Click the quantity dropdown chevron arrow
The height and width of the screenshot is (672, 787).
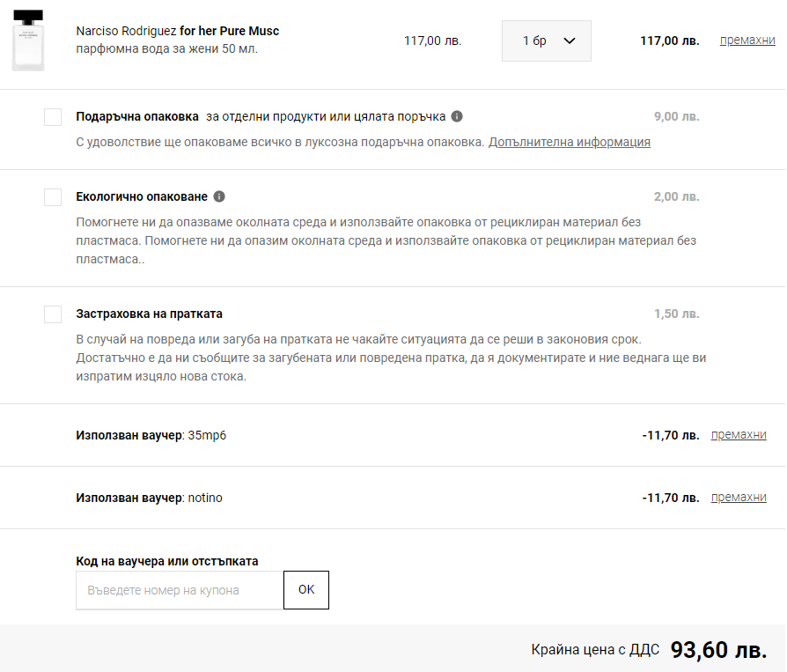click(x=569, y=41)
